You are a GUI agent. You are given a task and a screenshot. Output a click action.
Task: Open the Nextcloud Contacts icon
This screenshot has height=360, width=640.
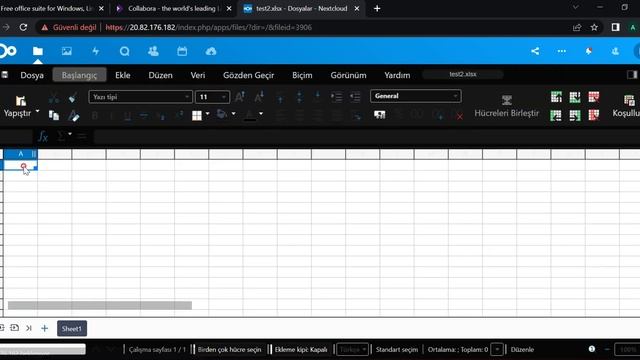[x=153, y=51]
